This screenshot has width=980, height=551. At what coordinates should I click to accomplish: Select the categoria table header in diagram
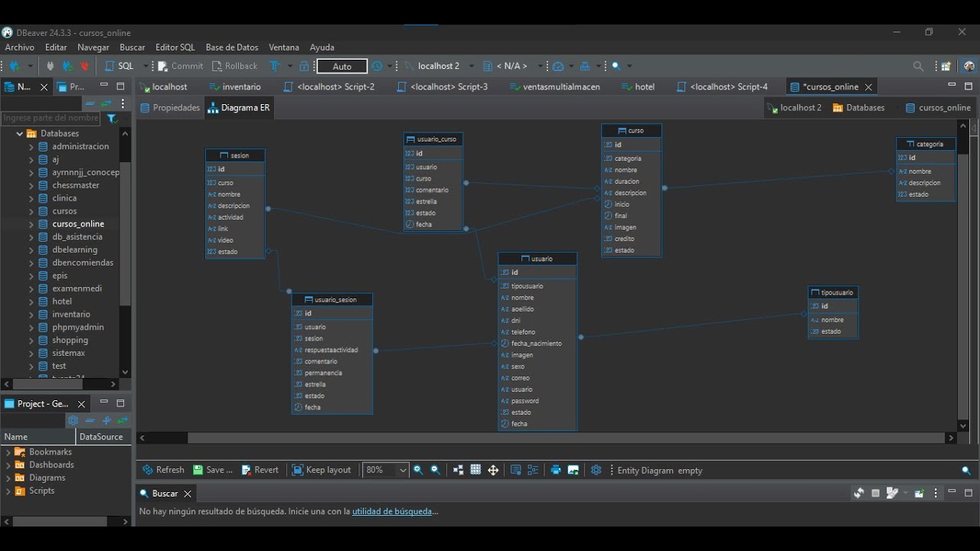point(926,144)
